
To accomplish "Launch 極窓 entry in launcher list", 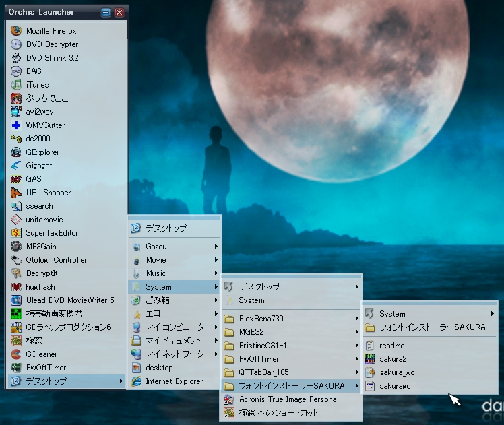I will [66, 341].
